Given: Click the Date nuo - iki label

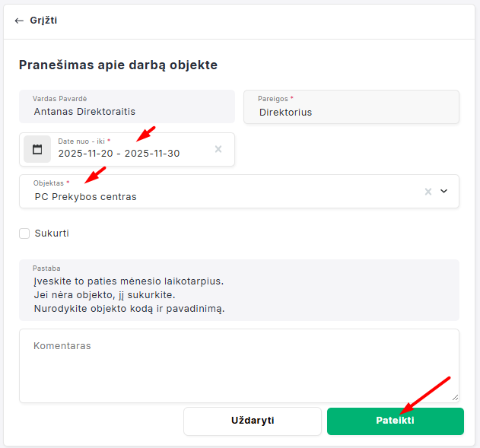Looking at the screenshot, I should coord(81,141).
